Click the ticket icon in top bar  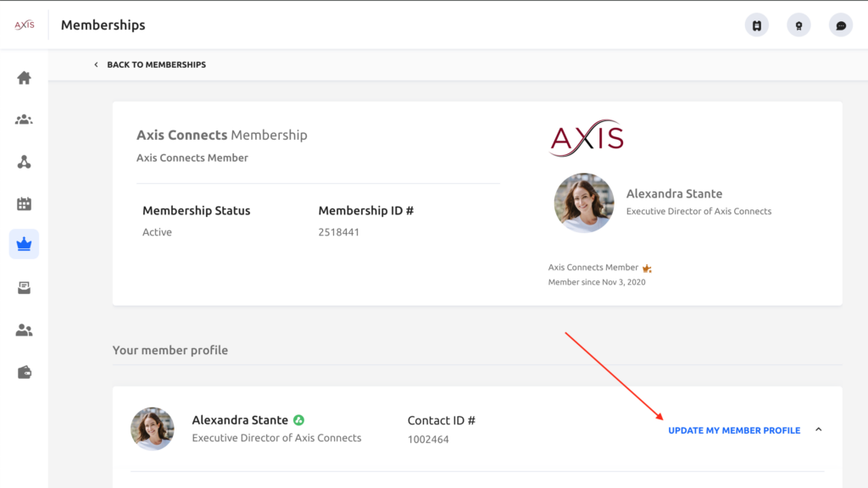click(756, 25)
